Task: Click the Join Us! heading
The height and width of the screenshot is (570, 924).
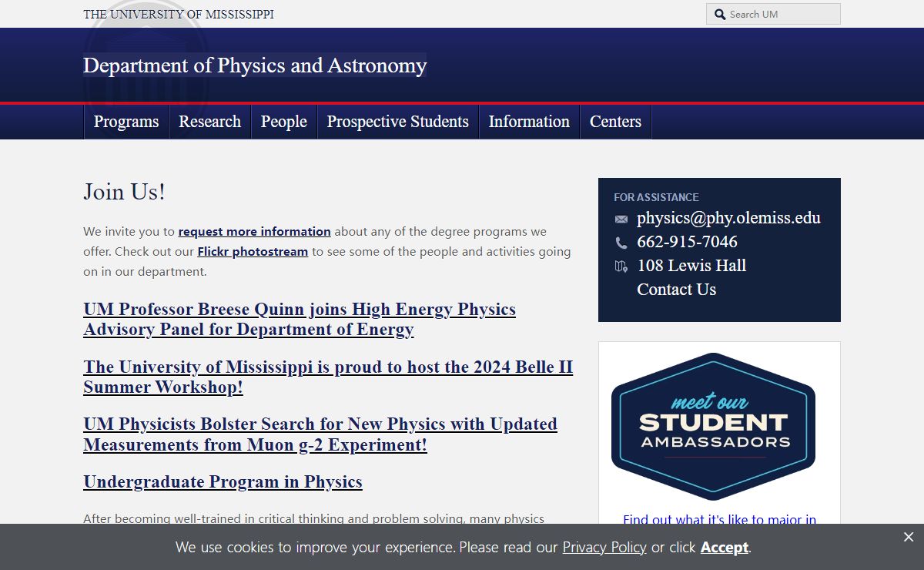Action: [x=124, y=192]
